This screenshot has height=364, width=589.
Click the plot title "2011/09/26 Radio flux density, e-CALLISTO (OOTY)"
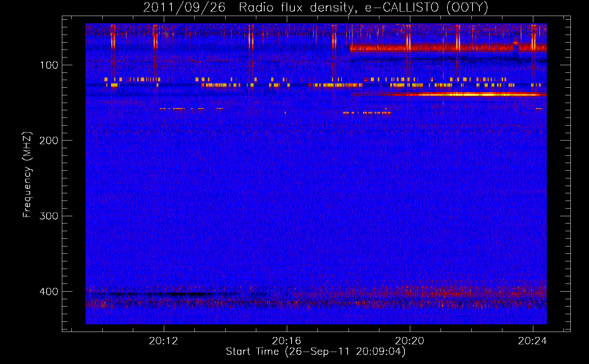point(316,7)
